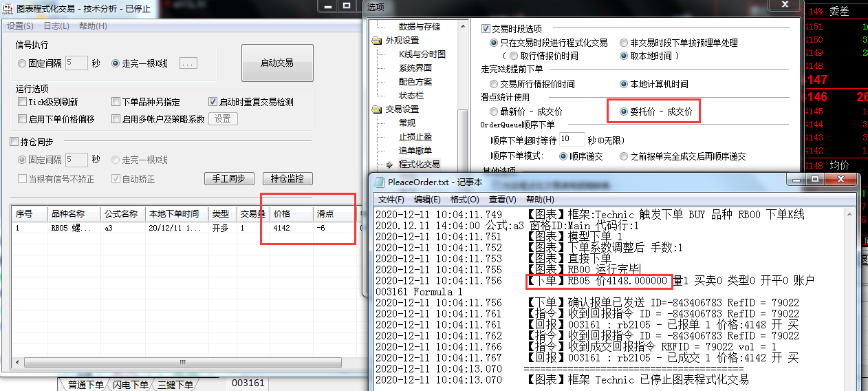Click the order table horizontal scrollbar thumb
868x391 pixels.
pos(184,362)
